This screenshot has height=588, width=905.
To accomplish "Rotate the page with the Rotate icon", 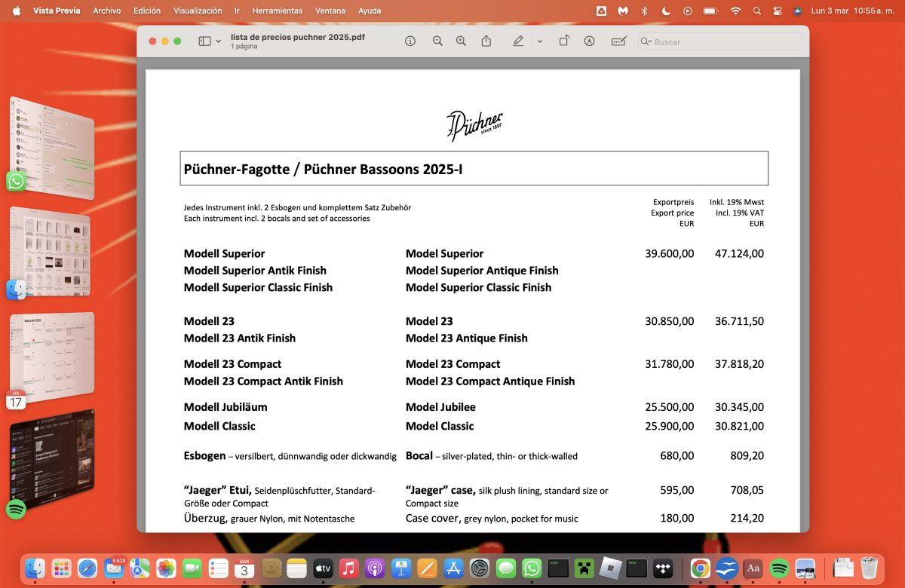I will coord(564,41).
